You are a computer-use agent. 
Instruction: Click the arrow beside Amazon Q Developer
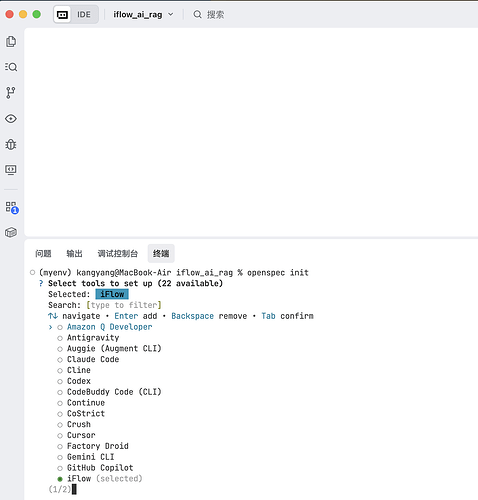click(50, 327)
